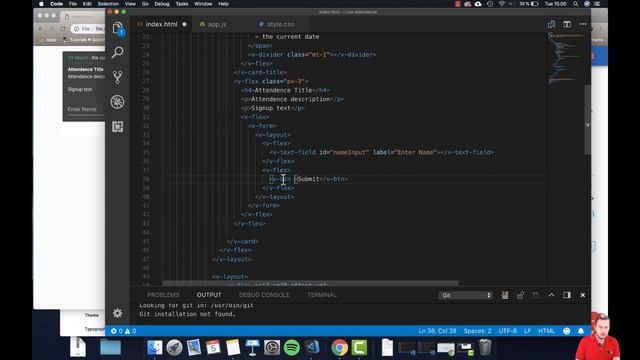Clear the output panel contents
The width and height of the screenshot is (640, 360).
click(x=505, y=295)
